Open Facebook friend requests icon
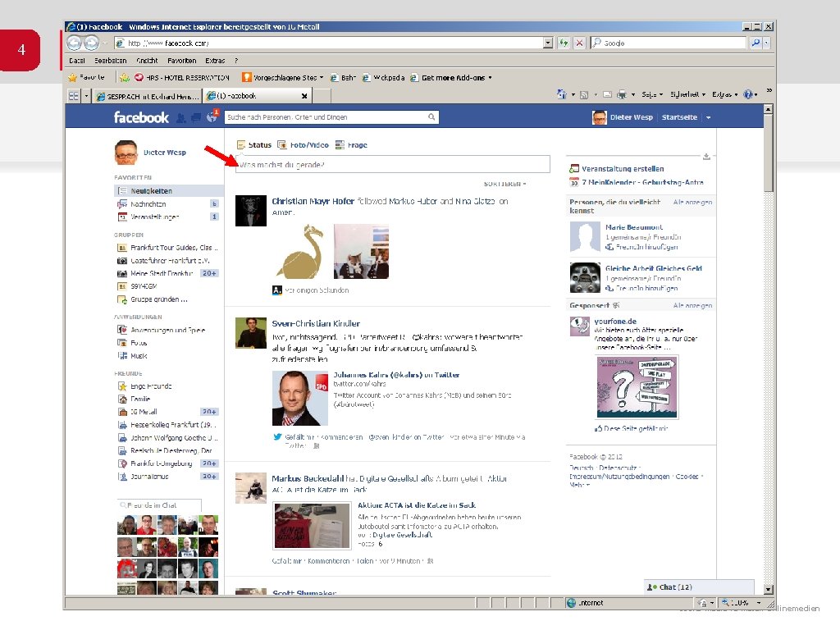Image resolution: width=840 pixels, height=630 pixels. point(181,117)
